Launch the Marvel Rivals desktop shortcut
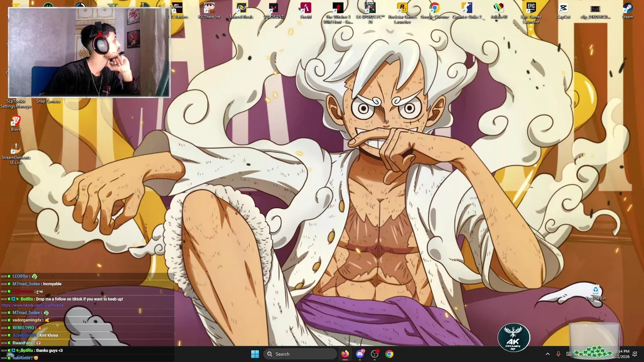The width and height of the screenshot is (644, 362). 241,11
